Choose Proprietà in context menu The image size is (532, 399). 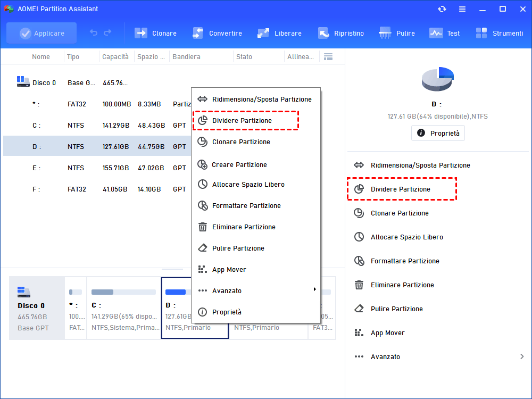[256, 312]
